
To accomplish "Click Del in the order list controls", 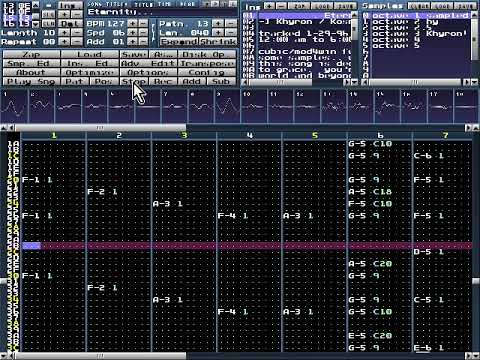I will tap(71, 24).
